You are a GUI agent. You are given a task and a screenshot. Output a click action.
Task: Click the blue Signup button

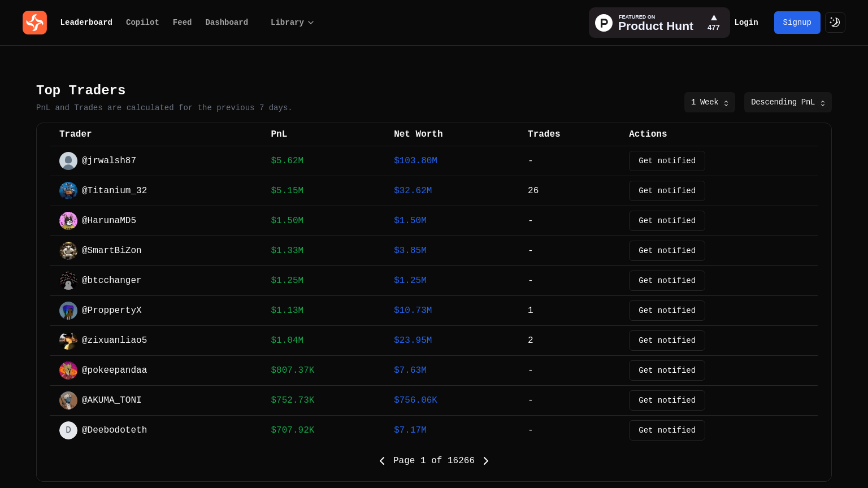point(797,23)
